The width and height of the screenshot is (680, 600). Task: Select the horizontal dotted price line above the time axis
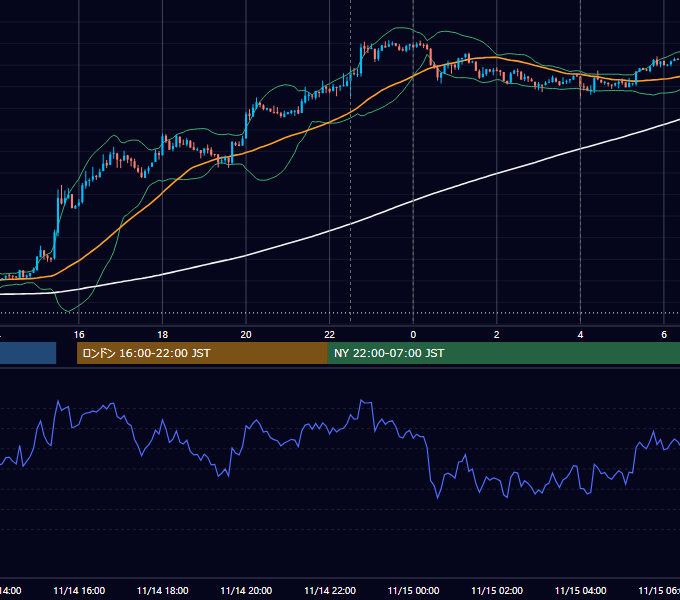pos(340,313)
